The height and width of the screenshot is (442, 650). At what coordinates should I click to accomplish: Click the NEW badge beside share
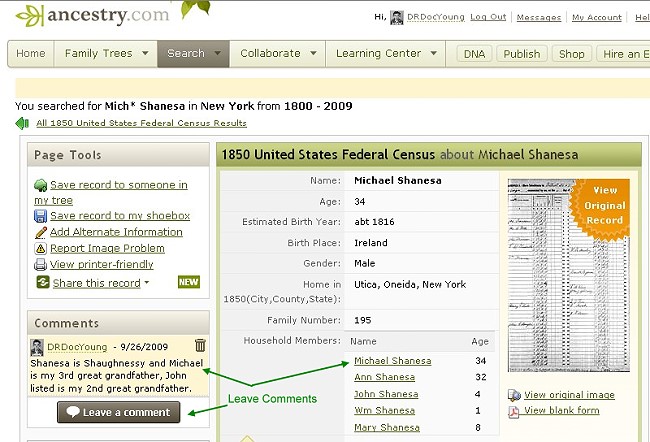tap(189, 282)
